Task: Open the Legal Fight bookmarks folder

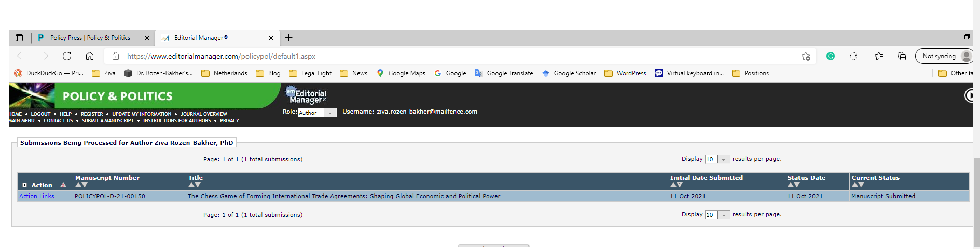Action: pyautogui.click(x=310, y=73)
